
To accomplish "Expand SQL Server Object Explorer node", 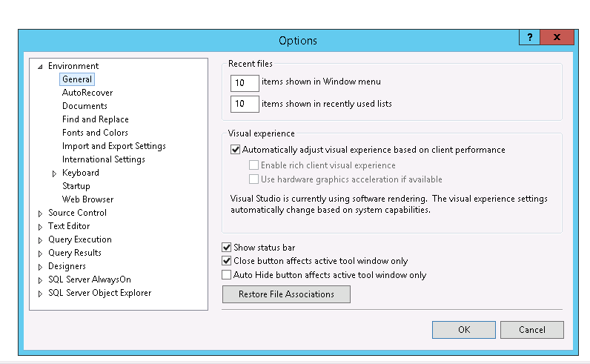I will 40,294.
